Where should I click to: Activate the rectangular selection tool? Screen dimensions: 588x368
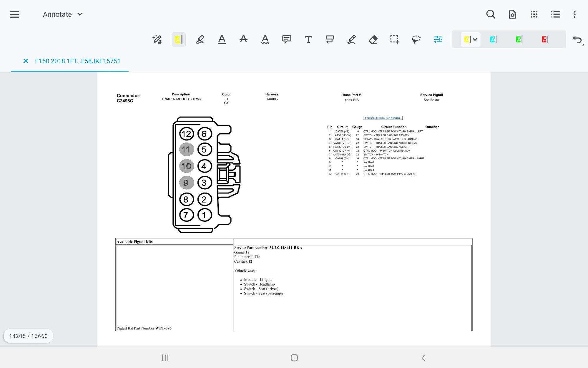[394, 39]
